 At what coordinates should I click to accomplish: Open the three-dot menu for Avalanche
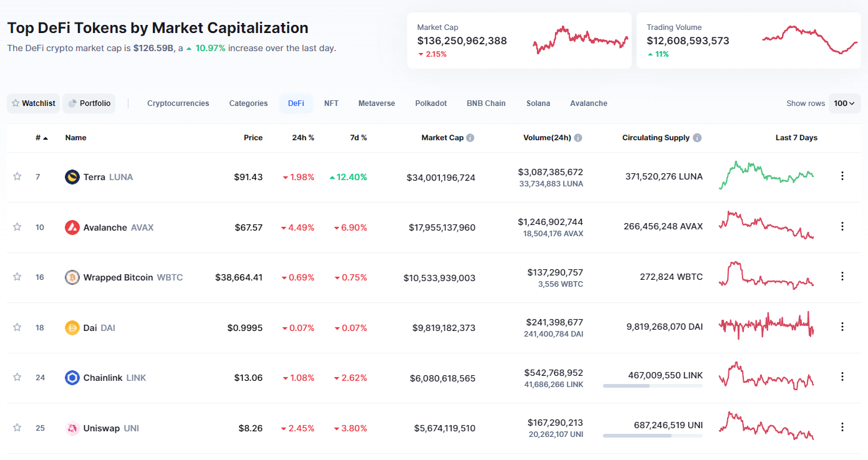842,226
